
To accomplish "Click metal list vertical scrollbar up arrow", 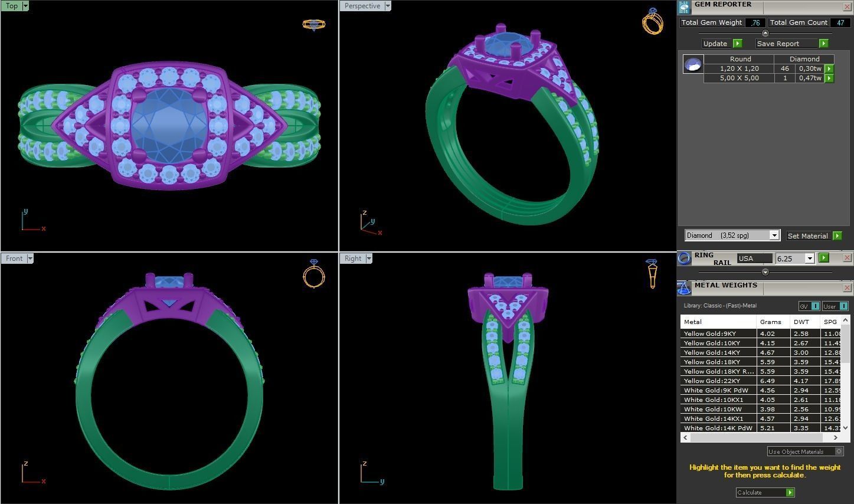I will coord(846,320).
